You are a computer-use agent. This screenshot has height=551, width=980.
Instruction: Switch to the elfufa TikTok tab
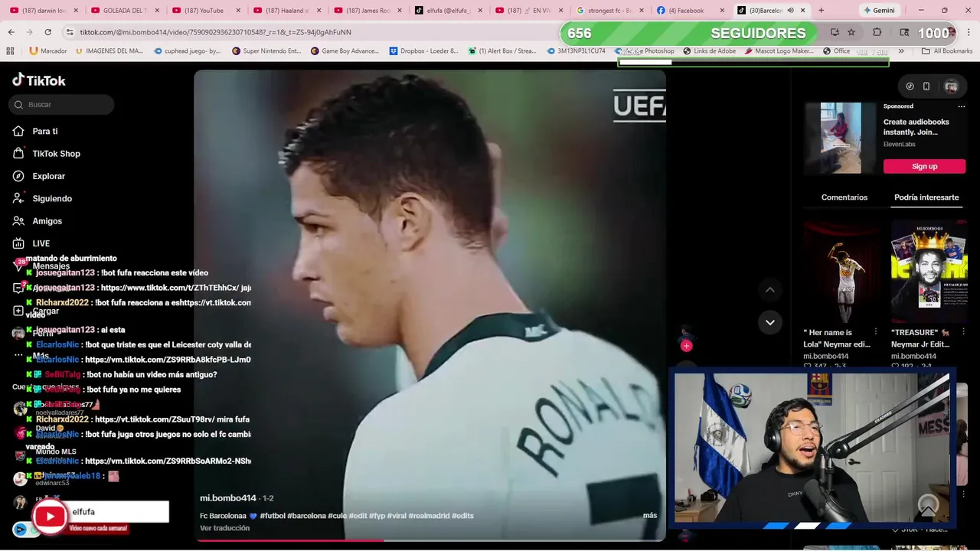[447, 10]
